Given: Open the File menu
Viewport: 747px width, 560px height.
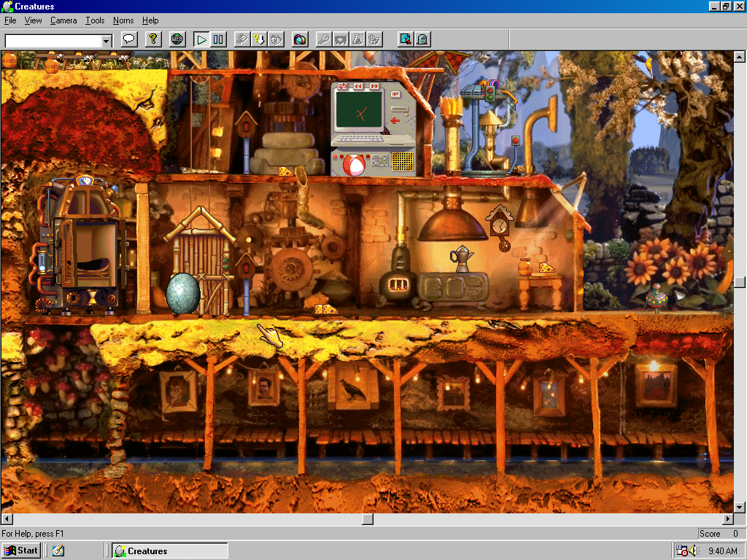Looking at the screenshot, I should pos(10,20).
